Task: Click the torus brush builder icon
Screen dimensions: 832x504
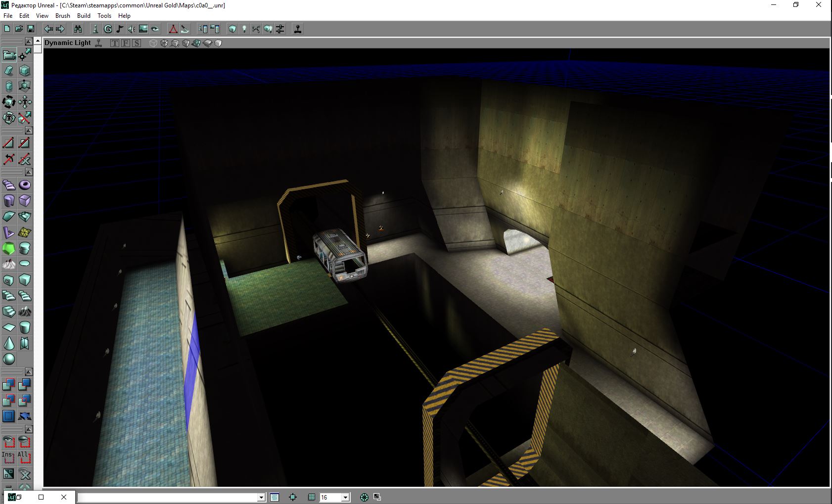Action: click(x=25, y=185)
